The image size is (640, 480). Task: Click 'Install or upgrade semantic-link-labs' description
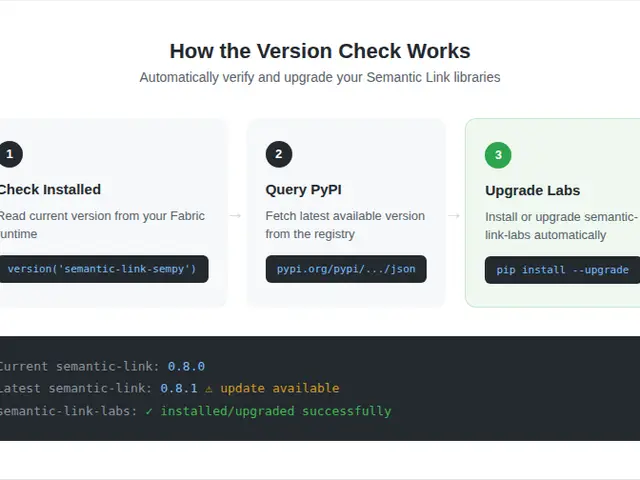click(561, 226)
